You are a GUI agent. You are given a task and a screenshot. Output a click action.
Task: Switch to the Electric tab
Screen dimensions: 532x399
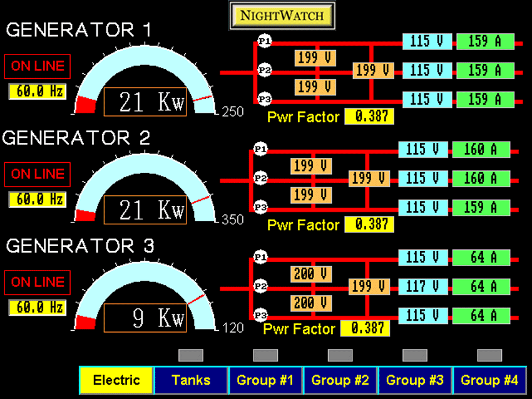(x=116, y=380)
